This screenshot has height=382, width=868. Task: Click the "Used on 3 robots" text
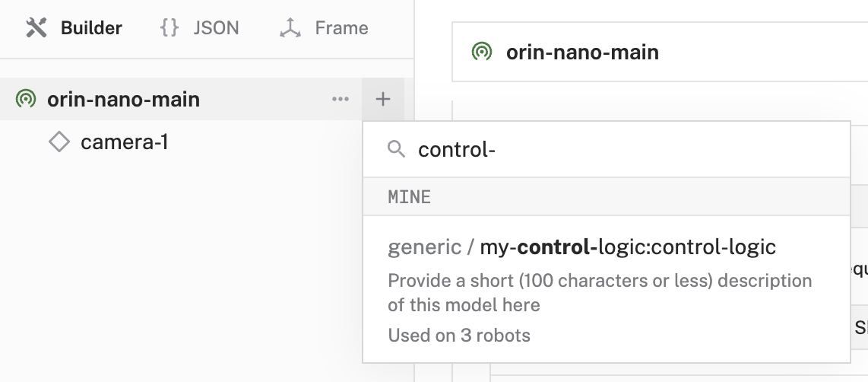click(x=459, y=335)
